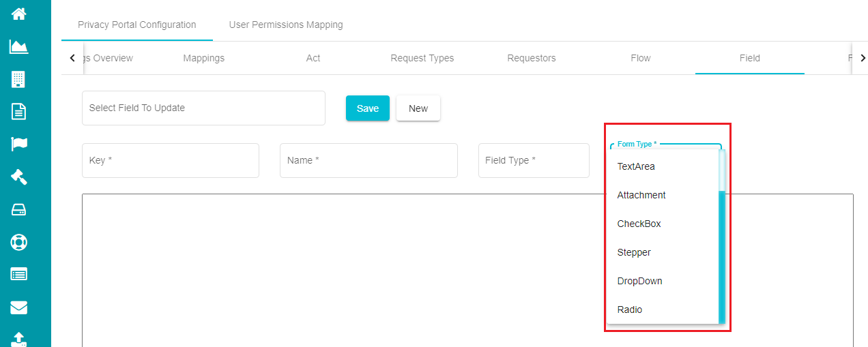Open the Field Type dropdown
The image size is (868, 347).
[x=534, y=160]
